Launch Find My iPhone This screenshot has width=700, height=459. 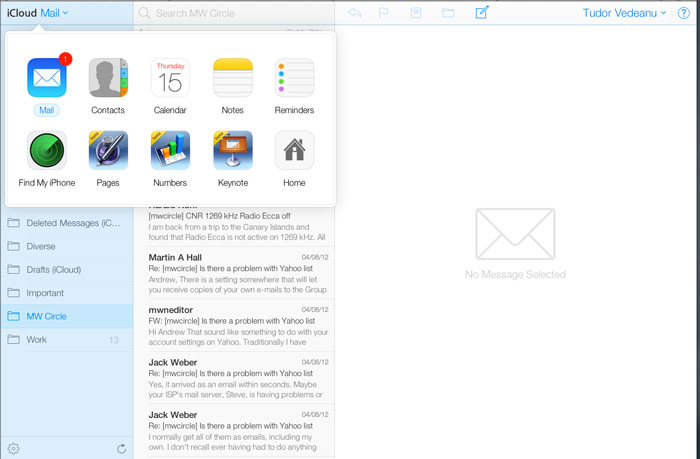[47, 150]
